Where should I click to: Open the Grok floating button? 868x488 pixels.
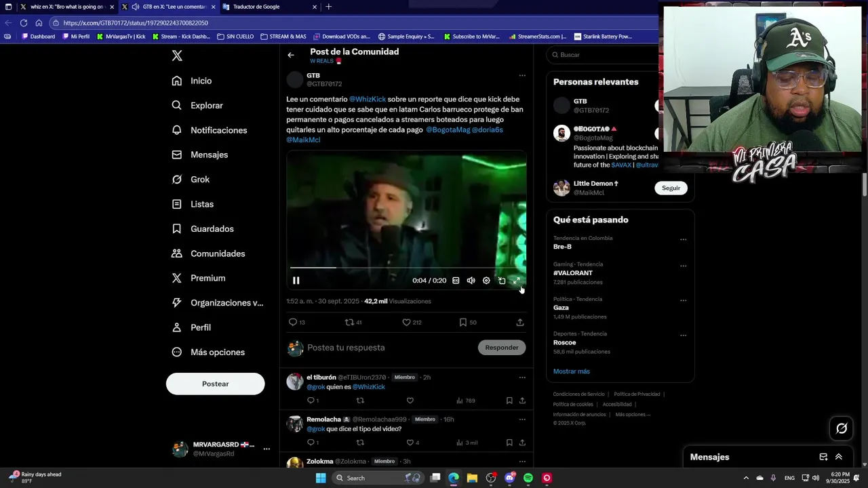842,428
